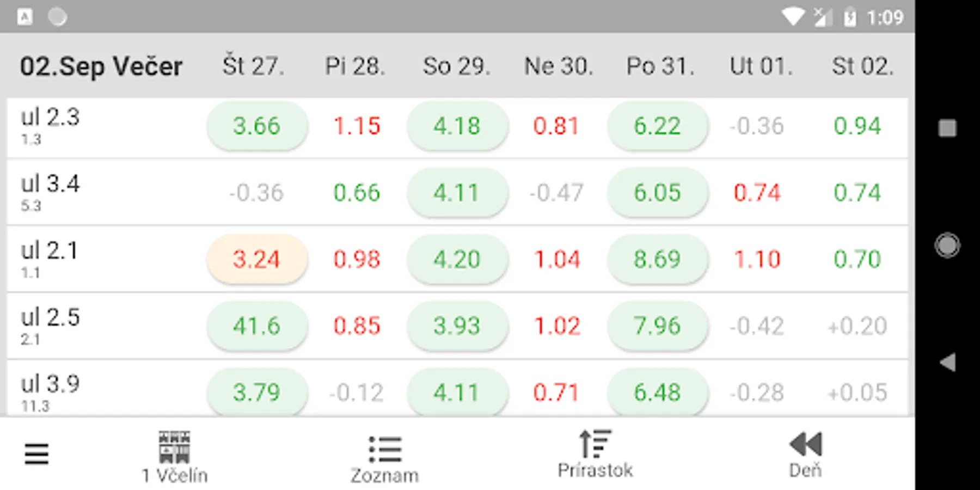Tap the 41.6 value for ul 2.5
Image resolution: width=980 pixels, height=490 pixels.
pyautogui.click(x=256, y=326)
